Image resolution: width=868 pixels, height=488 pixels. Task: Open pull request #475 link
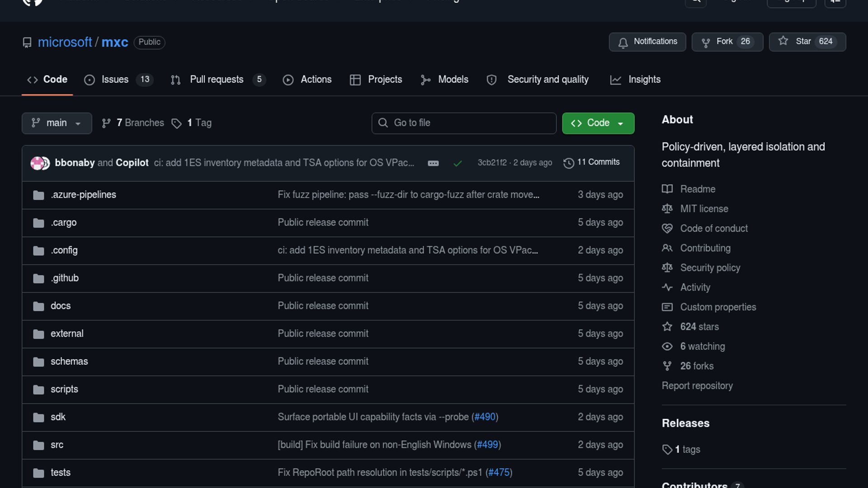tap(499, 473)
